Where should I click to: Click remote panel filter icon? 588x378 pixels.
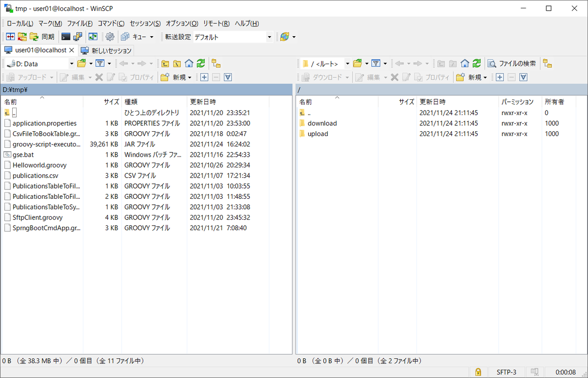pyautogui.click(x=376, y=63)
